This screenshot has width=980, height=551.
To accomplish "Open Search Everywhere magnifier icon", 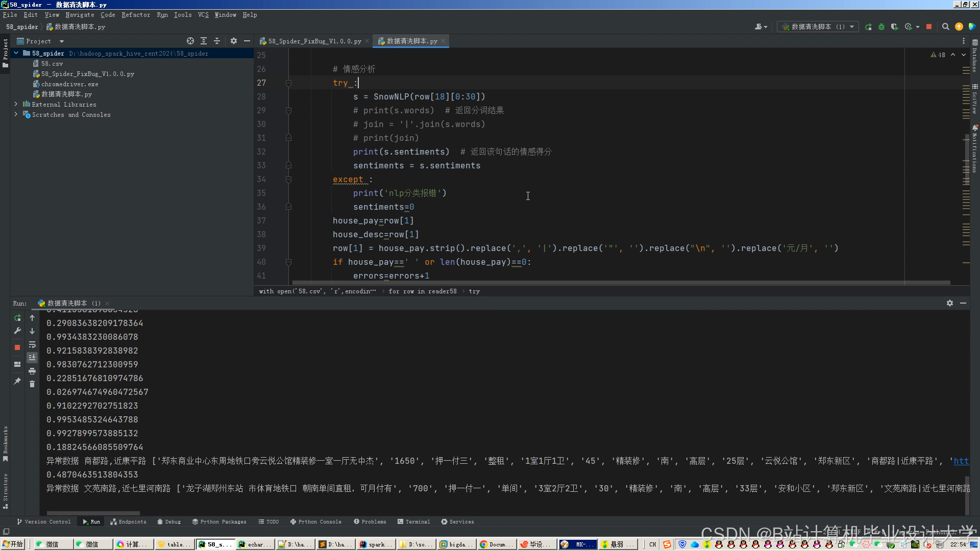I will [x=945, y=27].
